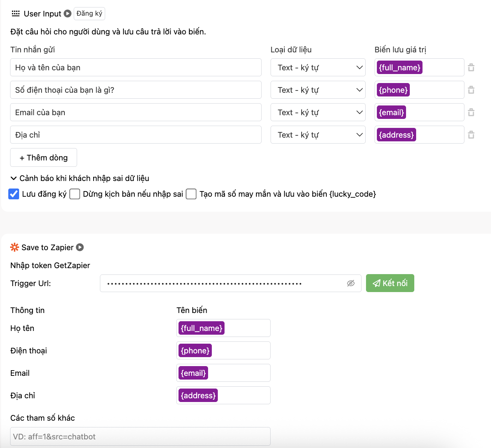Uncheck the Lưu đăng ký checkbox
Screen dimensions: 491x448
tap(14, 194)
